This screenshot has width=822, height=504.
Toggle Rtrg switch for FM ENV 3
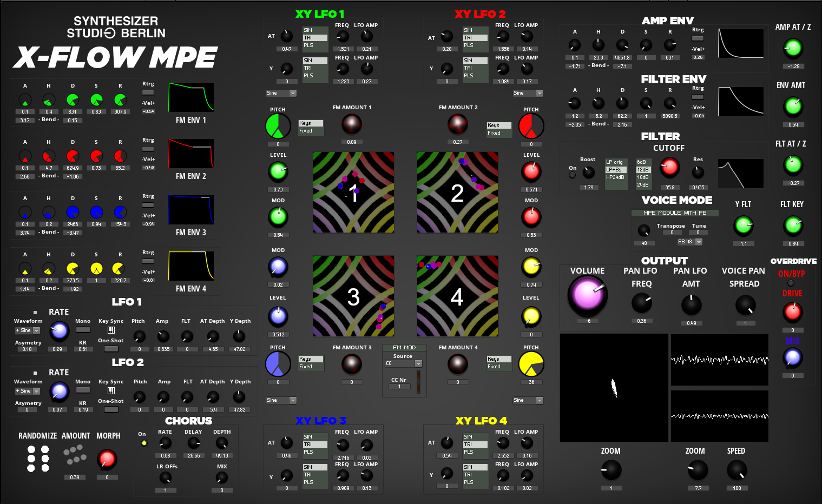pos(148,205)
